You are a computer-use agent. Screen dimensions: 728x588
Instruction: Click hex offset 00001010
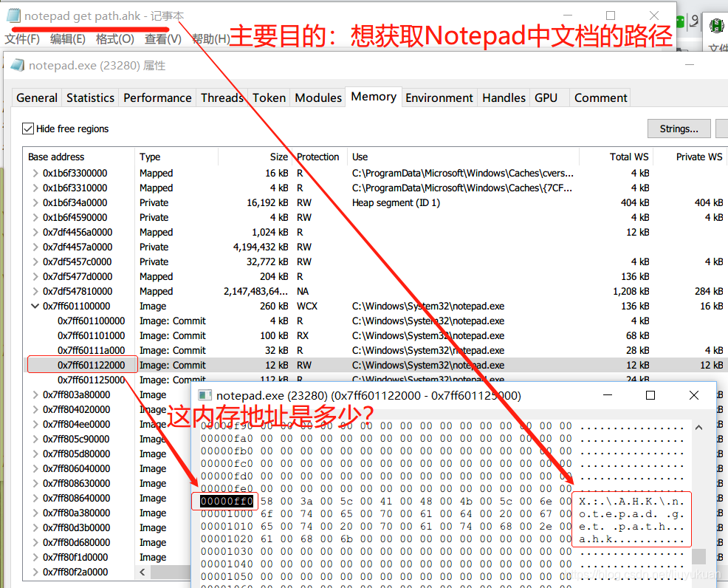tap(227, 526)
